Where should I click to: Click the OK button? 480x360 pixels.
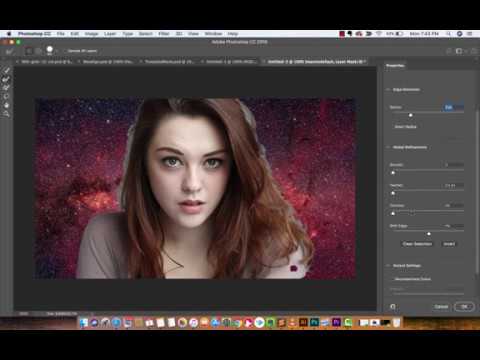[x=464, y=307]
